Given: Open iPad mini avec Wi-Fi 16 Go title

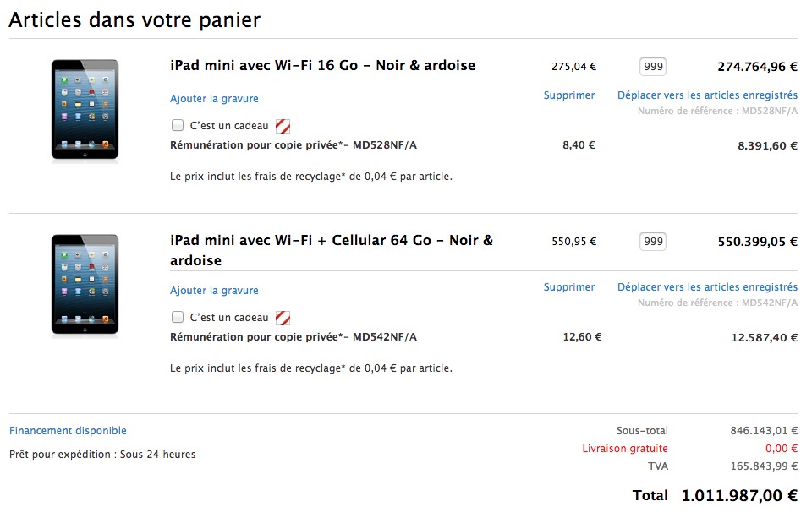Looking at the screenshot, I should click(322, 65).
